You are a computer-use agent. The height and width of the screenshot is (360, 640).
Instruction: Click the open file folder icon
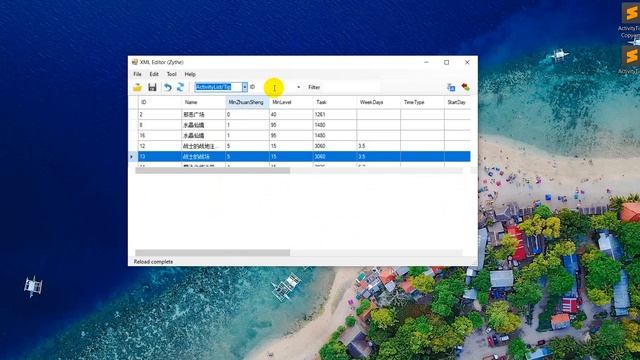(x=137, y=87)
